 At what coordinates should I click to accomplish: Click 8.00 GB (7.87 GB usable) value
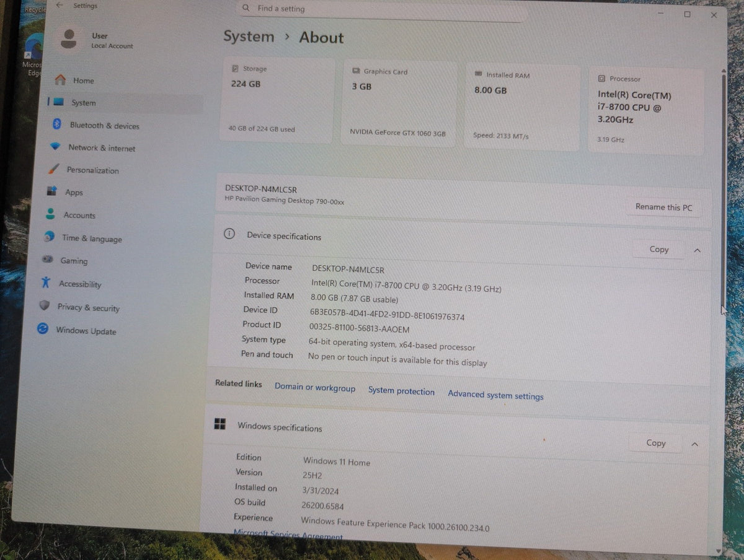point(355,299)
